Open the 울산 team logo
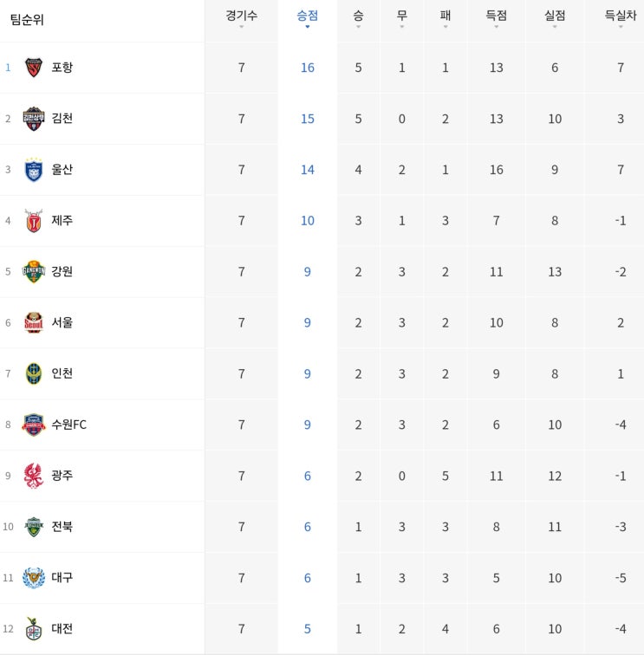 (34, 170)
